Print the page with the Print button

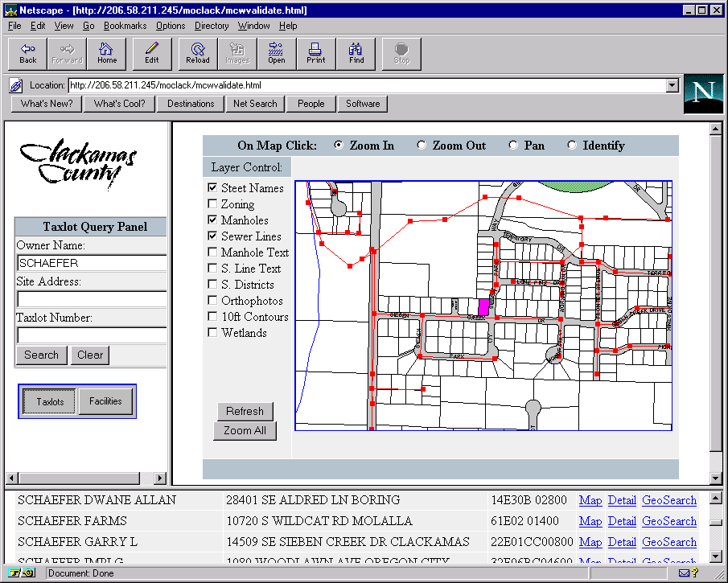click(316, 54)
